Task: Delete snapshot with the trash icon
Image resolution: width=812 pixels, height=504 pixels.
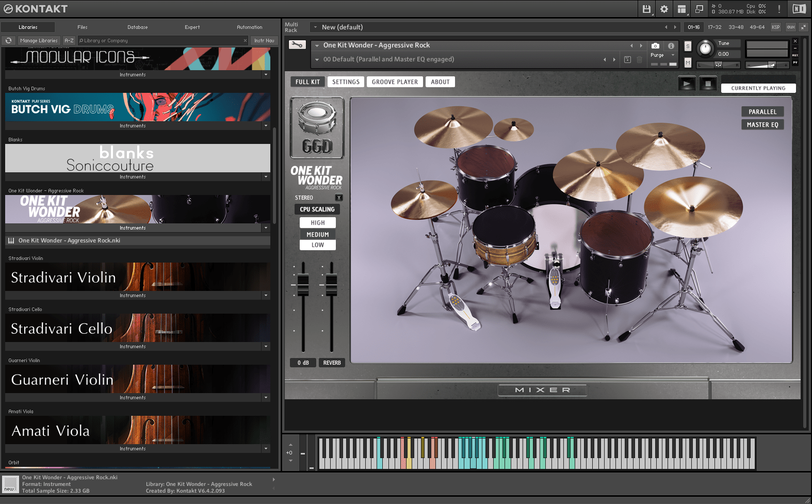Action: pyautogui.click(x=640, y=59)
